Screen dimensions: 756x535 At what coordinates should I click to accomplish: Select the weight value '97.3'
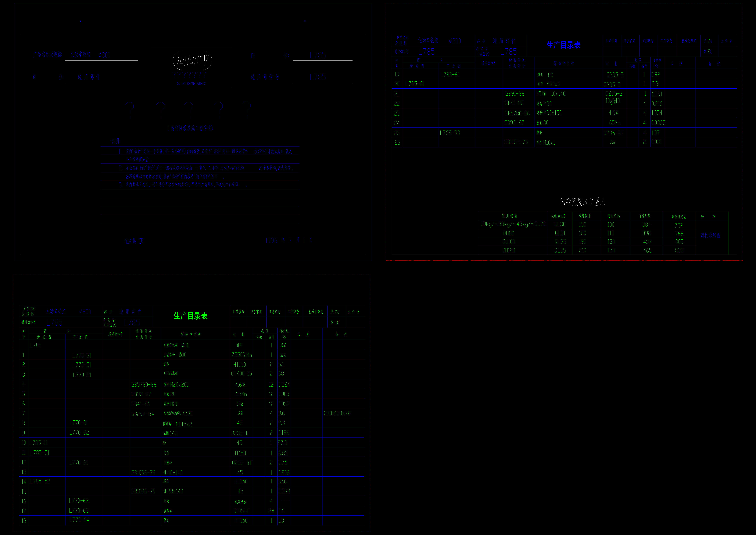click(282, 443)
